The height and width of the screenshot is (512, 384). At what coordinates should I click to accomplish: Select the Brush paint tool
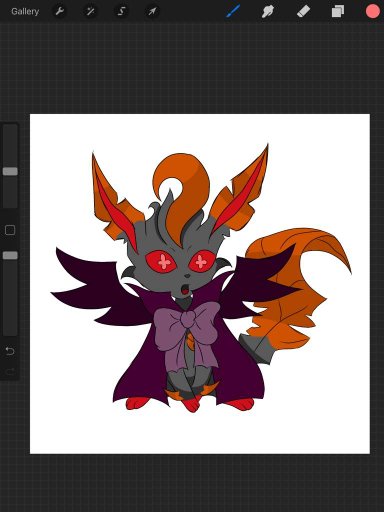click(x=233, y=11)
